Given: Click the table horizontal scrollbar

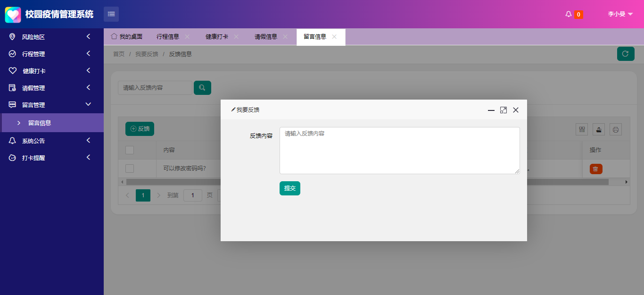Looking at the screenshot, I should (367, 182).
